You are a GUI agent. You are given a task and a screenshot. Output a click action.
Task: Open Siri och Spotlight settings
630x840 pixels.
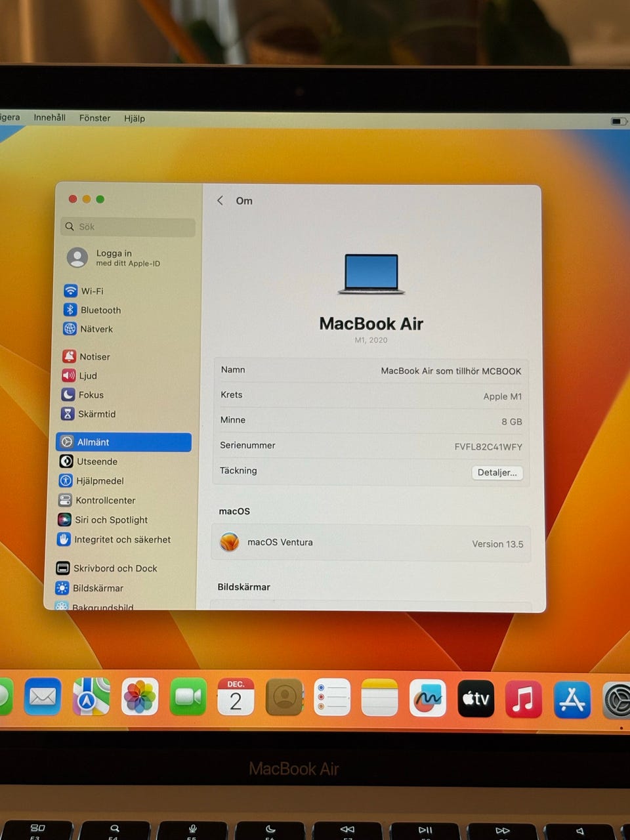(110, 520)
